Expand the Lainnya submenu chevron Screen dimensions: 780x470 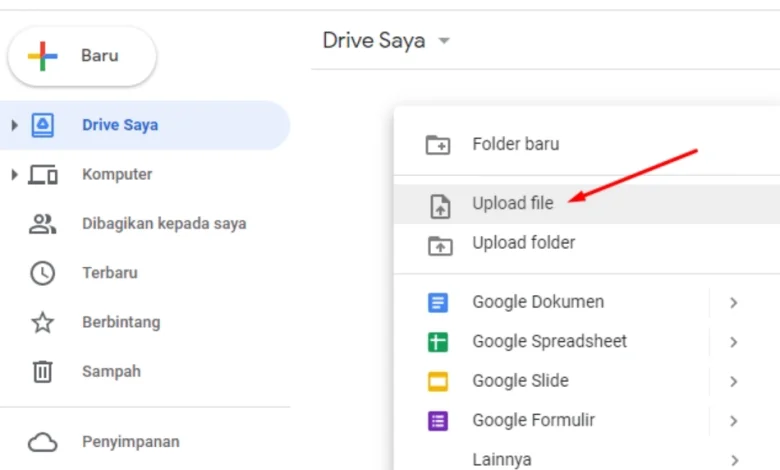click(733, 460)
